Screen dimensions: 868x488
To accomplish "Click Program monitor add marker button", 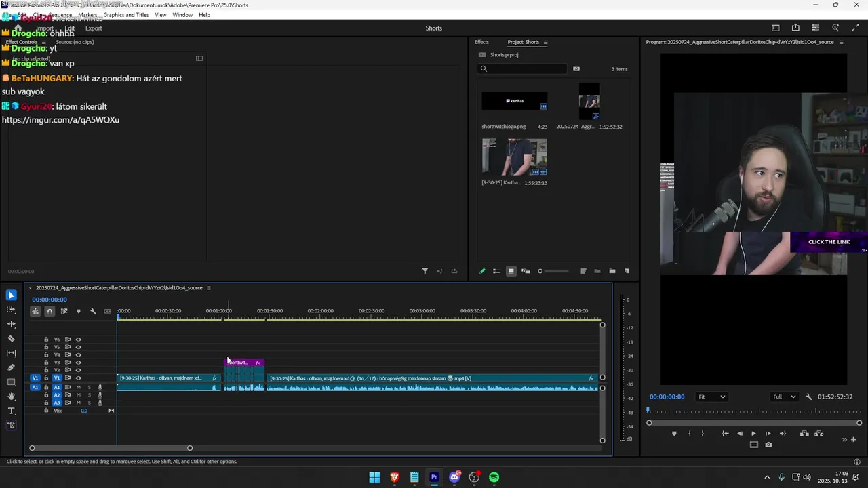I will [x=674, y=434].
